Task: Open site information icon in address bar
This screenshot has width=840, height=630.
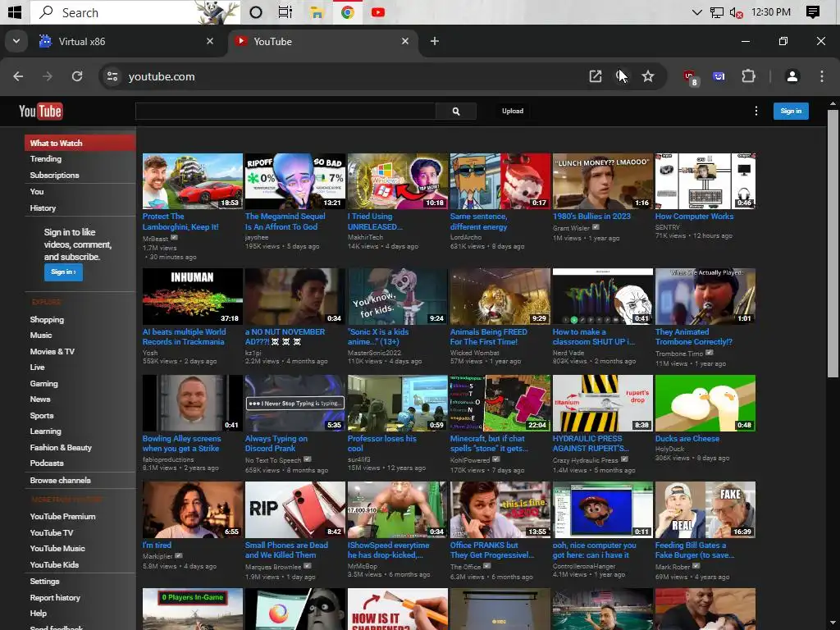Action: (x=112, y=76)
